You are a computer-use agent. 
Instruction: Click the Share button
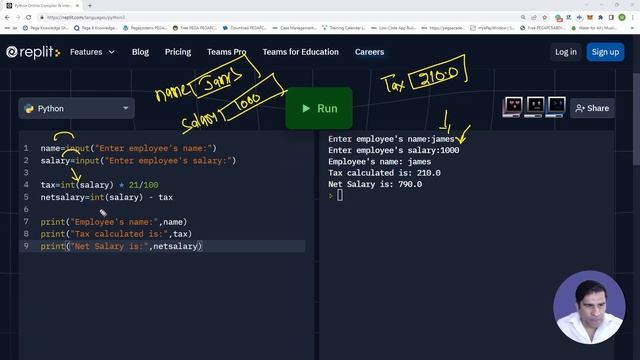pos(592,108)
